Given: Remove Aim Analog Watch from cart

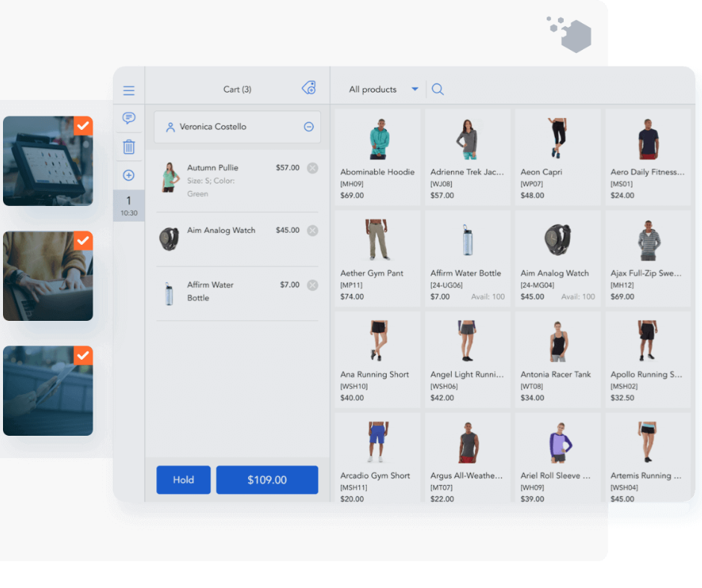Looking at the screenshot, I should pos(312,231).
